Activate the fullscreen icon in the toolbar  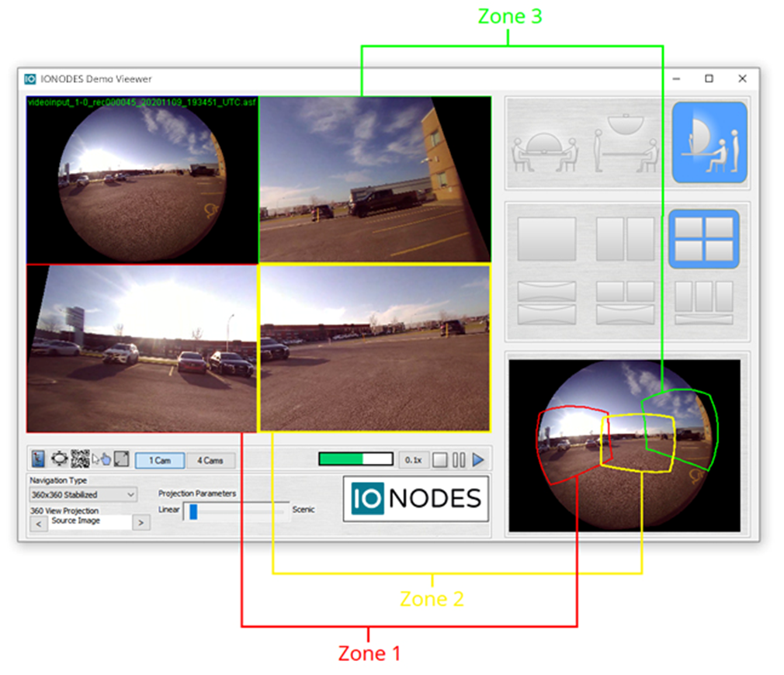pos(121,458)
